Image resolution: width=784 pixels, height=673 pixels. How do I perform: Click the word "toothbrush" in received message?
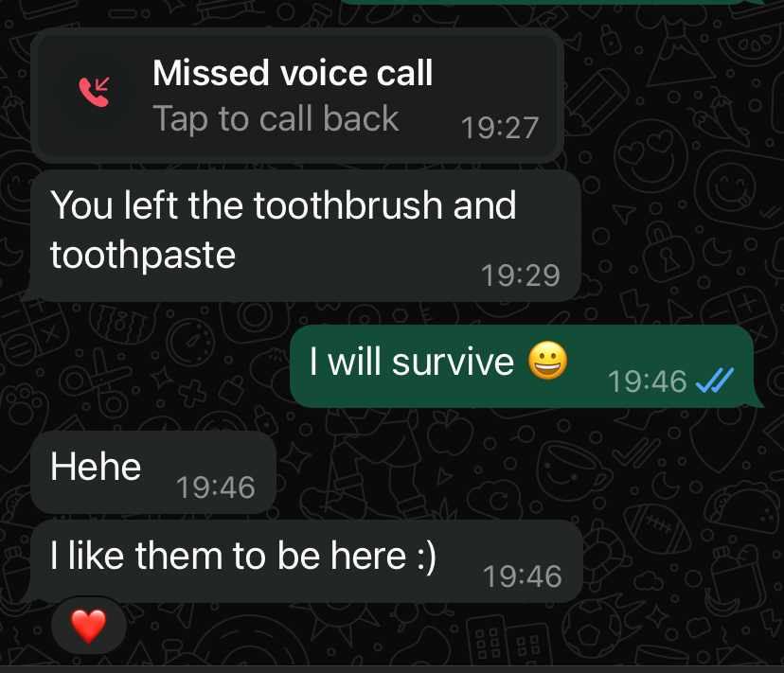click(348, 205)
